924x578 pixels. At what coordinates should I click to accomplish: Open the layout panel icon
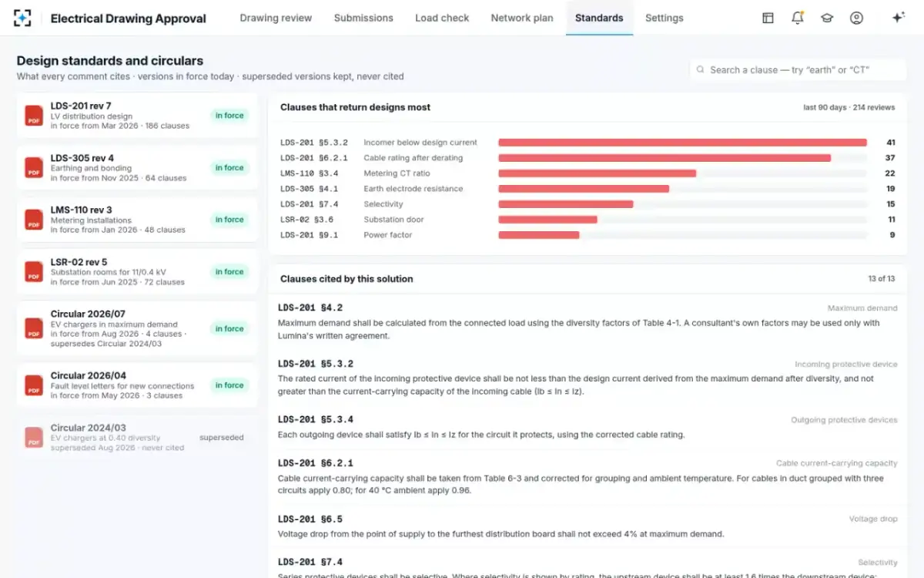pyautogui.click(x=768, y=18)
